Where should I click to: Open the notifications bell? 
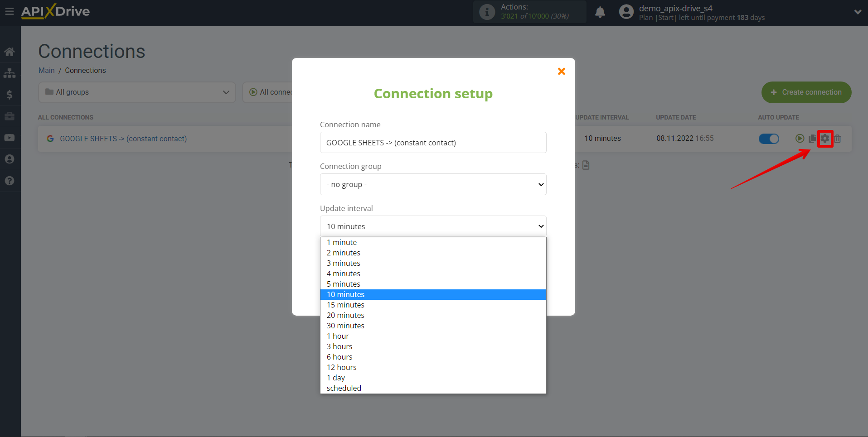pos(600,12)
